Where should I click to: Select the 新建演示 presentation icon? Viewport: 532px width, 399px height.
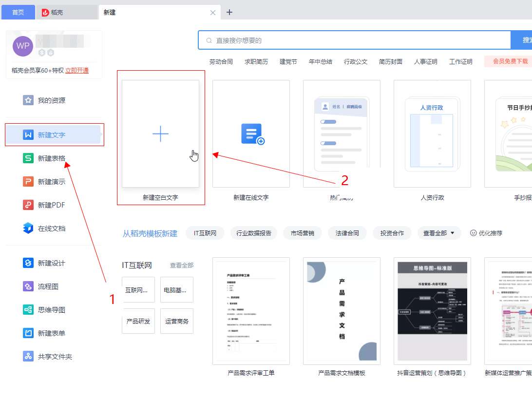click(28, 182)
